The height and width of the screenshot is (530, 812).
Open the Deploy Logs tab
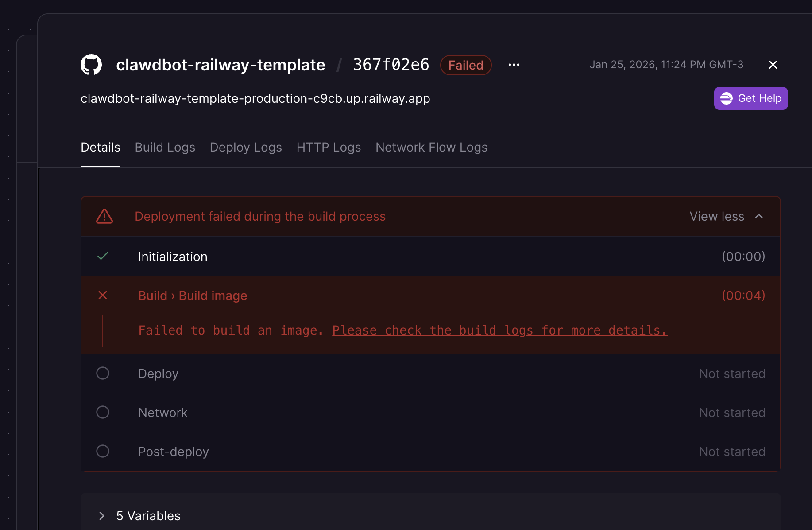pos(246,148)
